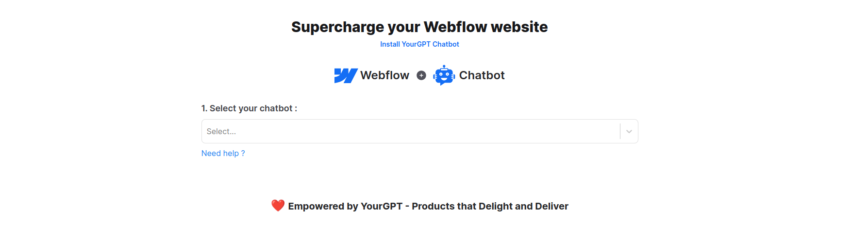Click the blue chatbot robot icon
This screenshot has height=228, width=868.
pyautogui.click(x=444, y=75)
